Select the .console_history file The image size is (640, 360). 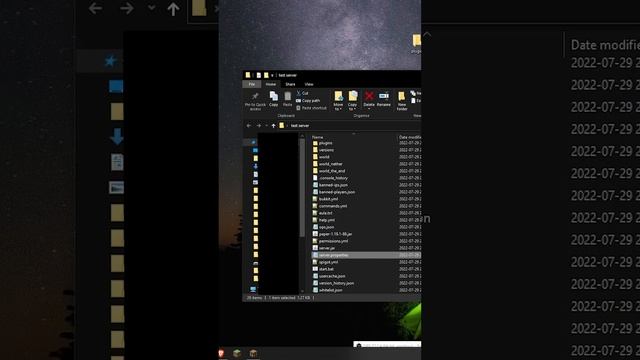(330, 178)
